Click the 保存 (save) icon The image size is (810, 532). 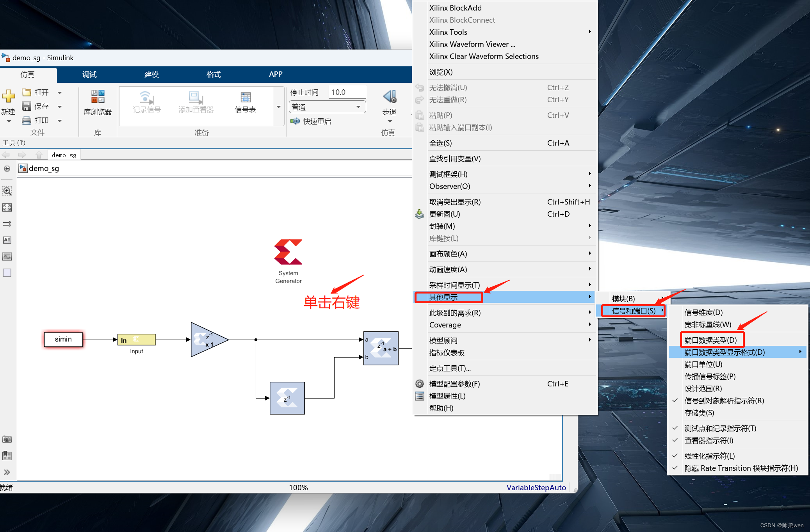point(27,106)
